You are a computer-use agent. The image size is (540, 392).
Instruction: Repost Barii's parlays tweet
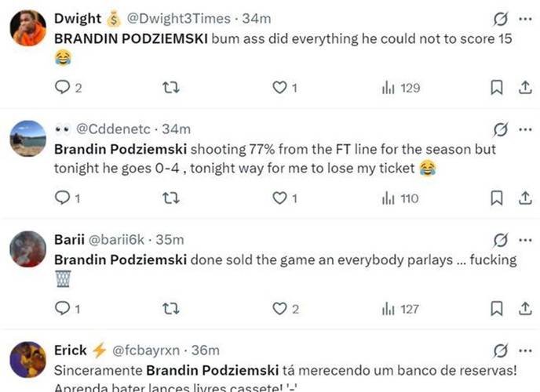coord(170,309)
